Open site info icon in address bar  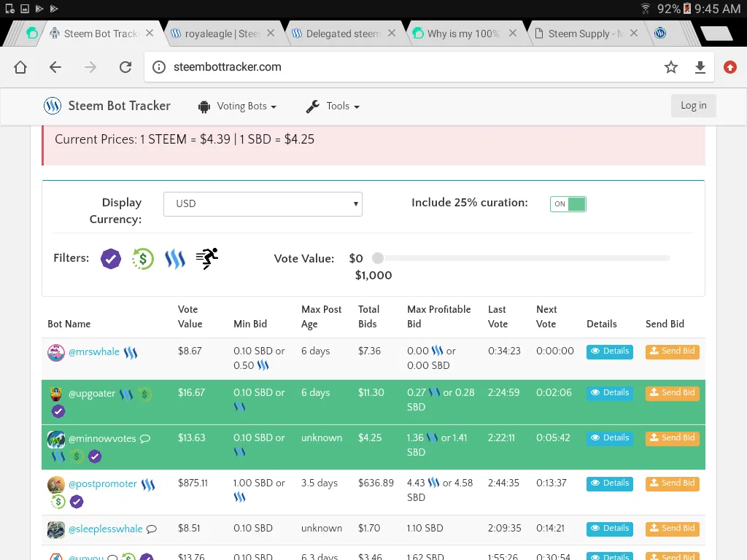(x=158, y=67)
